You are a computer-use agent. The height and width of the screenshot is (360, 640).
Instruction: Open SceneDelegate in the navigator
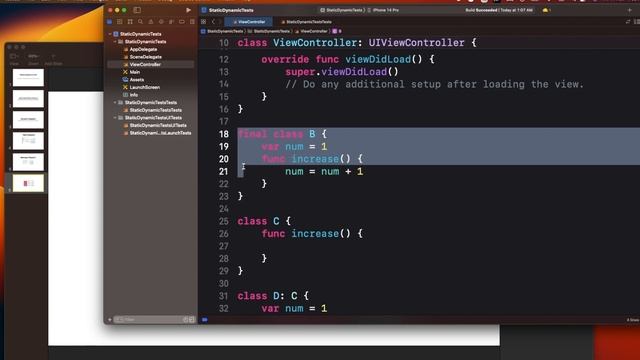pos(145,57)
